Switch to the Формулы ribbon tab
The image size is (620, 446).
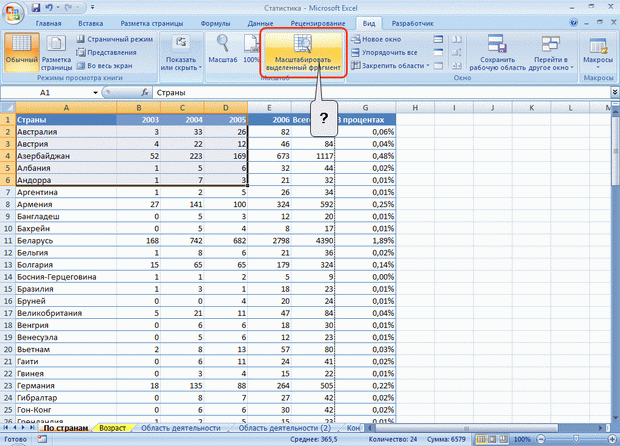point(215,23)
